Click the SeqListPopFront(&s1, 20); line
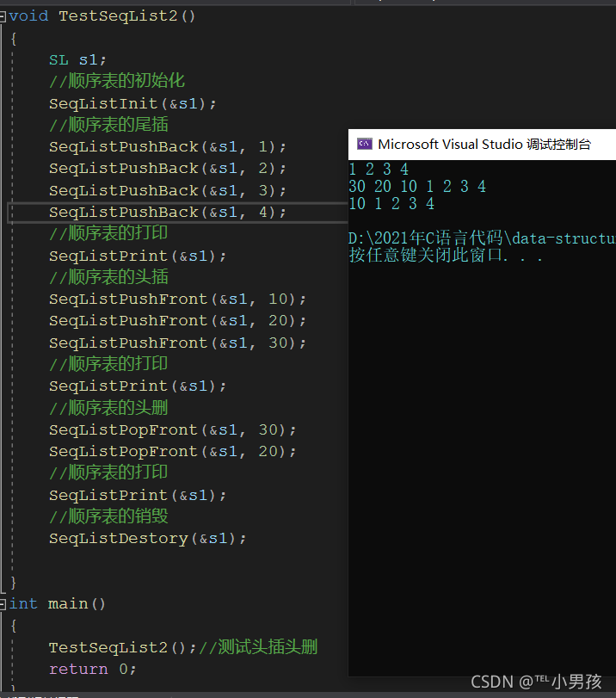The image size is (616, 698). point(172,452)
